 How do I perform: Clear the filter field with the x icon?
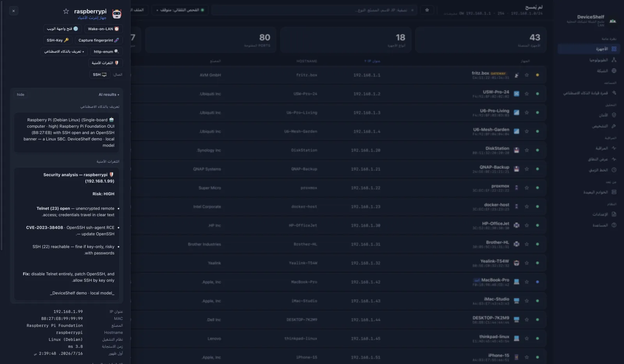412,10
